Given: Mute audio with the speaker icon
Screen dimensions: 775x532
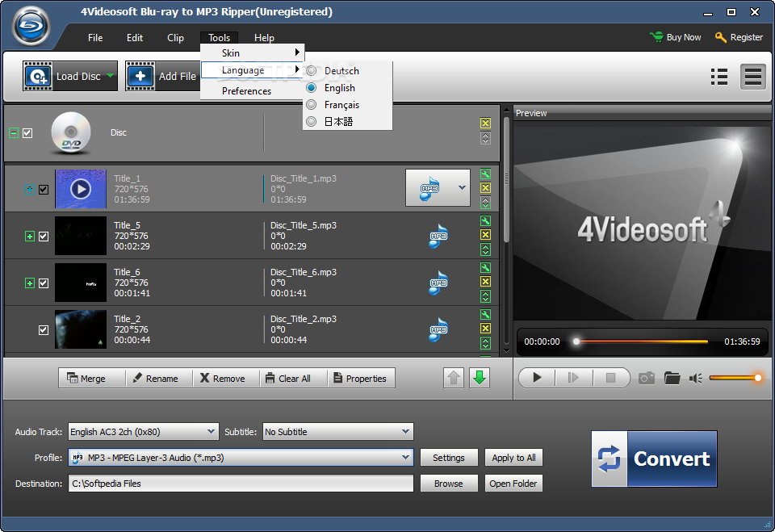Looking at the screenshot, I should [695, 379].
